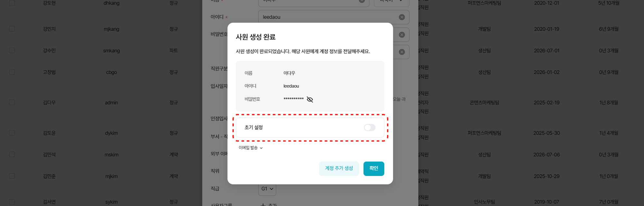Click join date 2025-02-19
The width and height of the screenshot is (644, 206).
546,103
